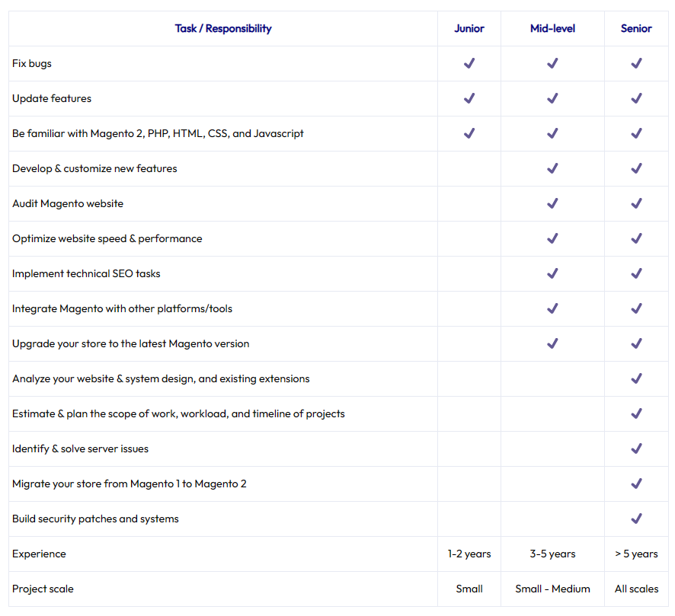Select "Implement technical SEO tasks" label
The width and height of the screenshot is (675, 616).
[x=86, y=274]
